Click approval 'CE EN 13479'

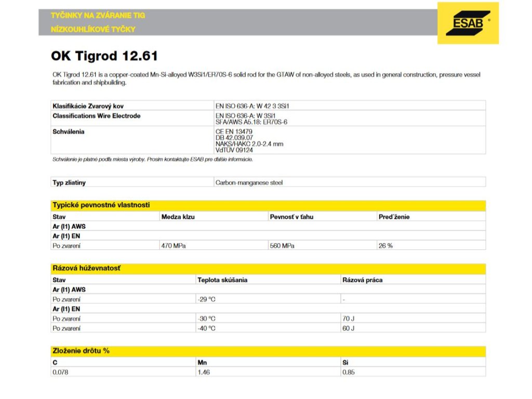pyautogui.click(x=234, y=131)
